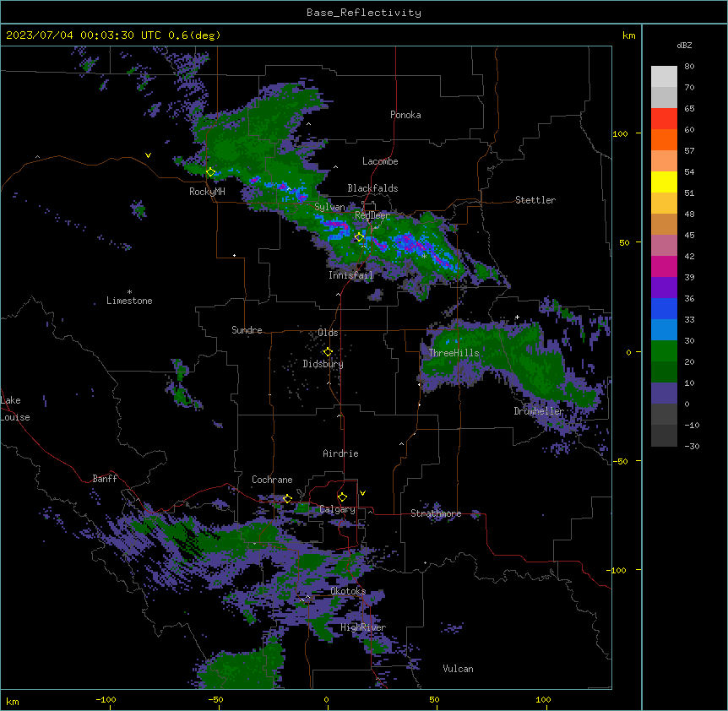
Task: Select the 36 dBZ purple legend swatch
Action: (664, 288)
